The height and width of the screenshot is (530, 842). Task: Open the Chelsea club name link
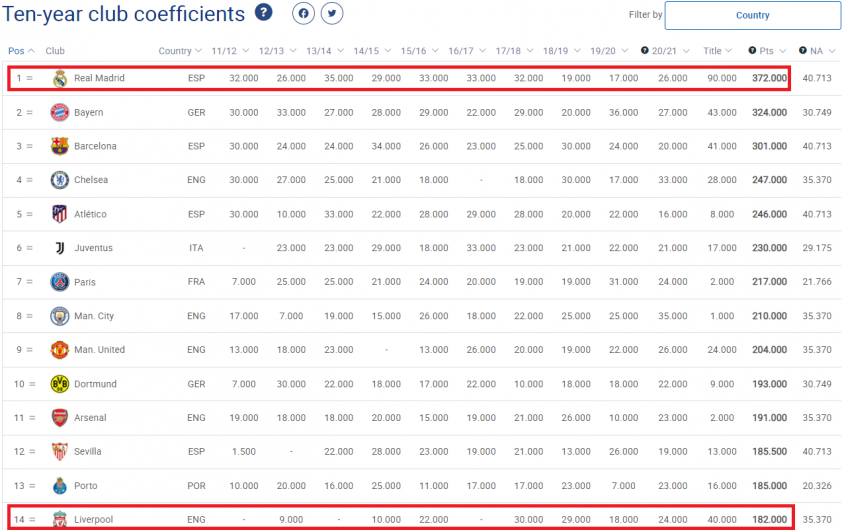click(91, 180)
